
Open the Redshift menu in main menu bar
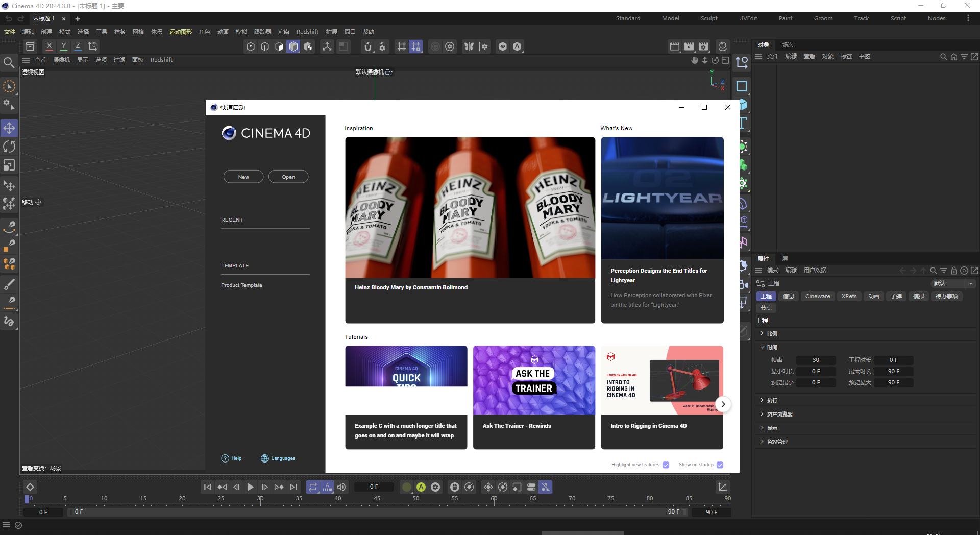coord(307,32)
